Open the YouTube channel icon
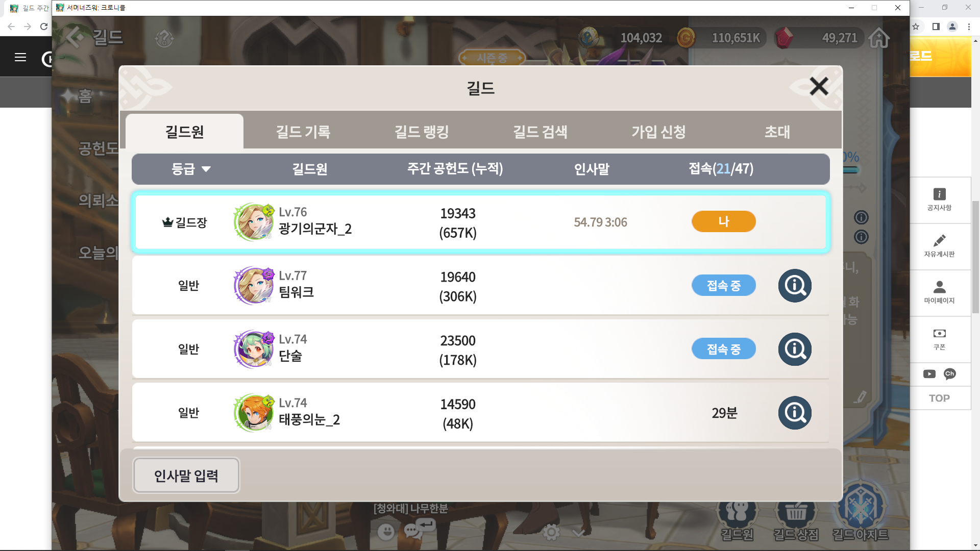This screenshot has height=551, width=980. pyautogui.click(x=929, y=374)
